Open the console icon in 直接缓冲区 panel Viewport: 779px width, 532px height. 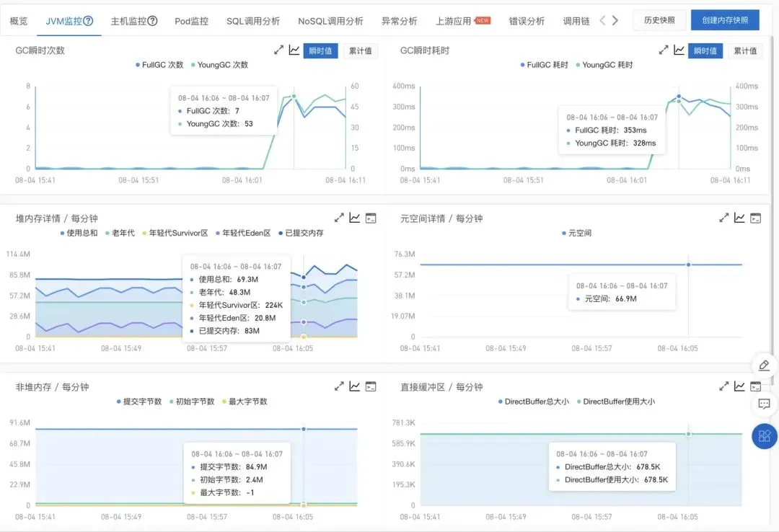tap(756, 386)
